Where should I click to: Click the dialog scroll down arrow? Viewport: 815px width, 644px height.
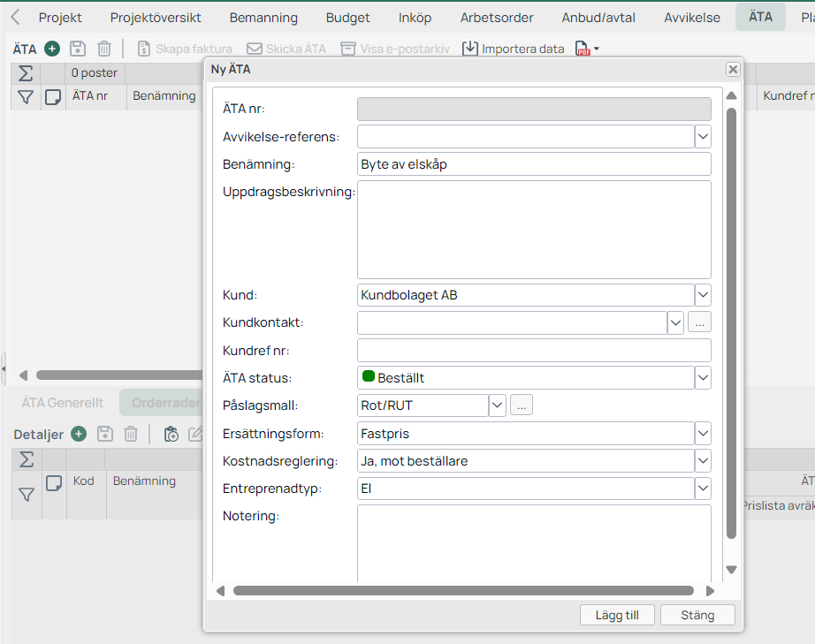(x=731, y=570)
